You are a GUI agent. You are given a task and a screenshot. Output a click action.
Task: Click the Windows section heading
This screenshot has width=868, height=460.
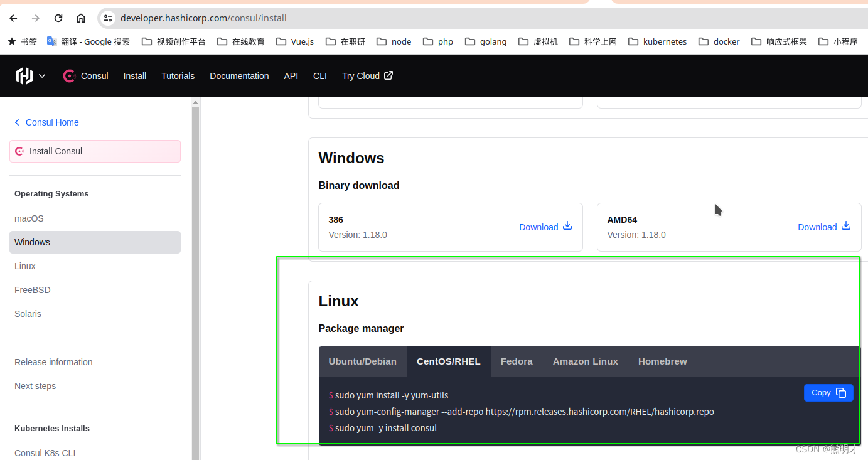click(351, 158)
